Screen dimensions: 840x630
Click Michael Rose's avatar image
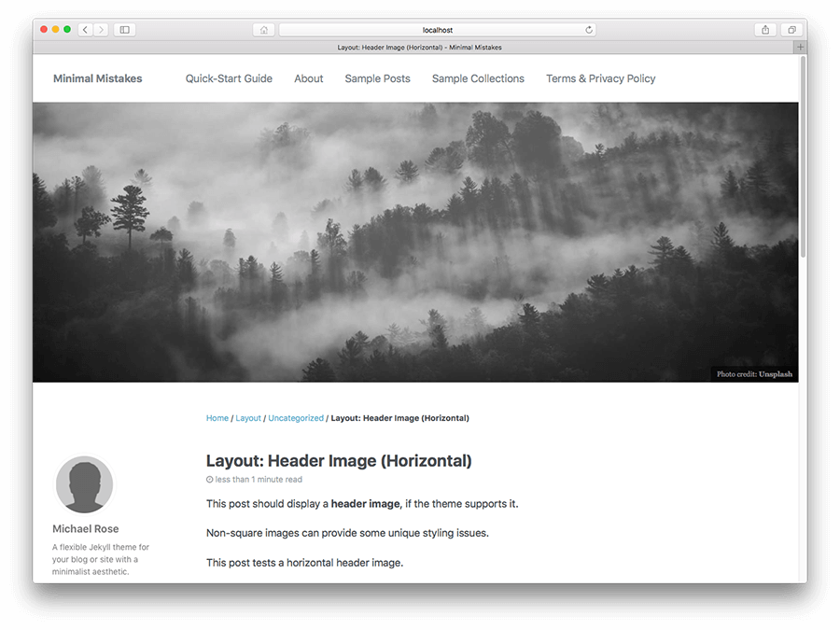pos(84,483)
